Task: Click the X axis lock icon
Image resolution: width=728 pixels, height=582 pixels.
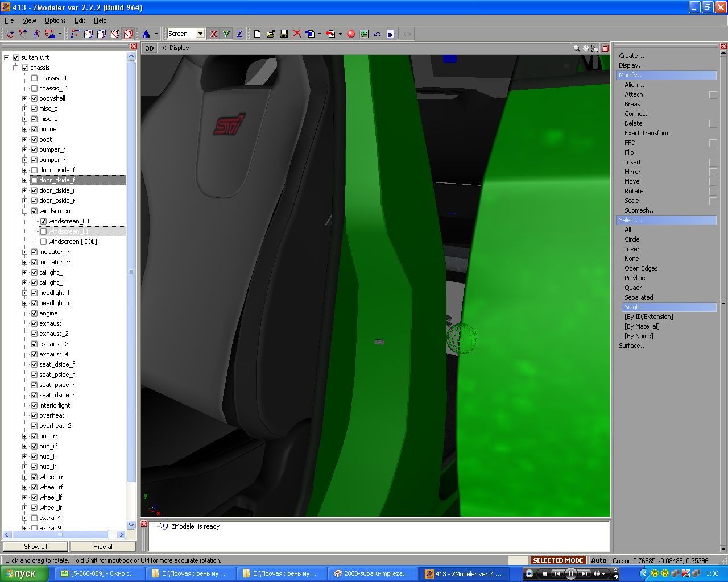Action: [213, 34]
